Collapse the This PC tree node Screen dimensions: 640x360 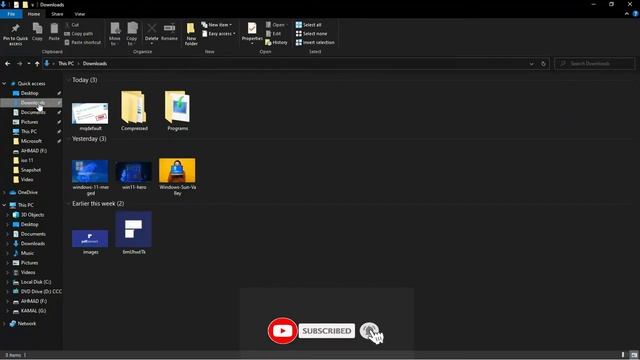coord(4,205)
